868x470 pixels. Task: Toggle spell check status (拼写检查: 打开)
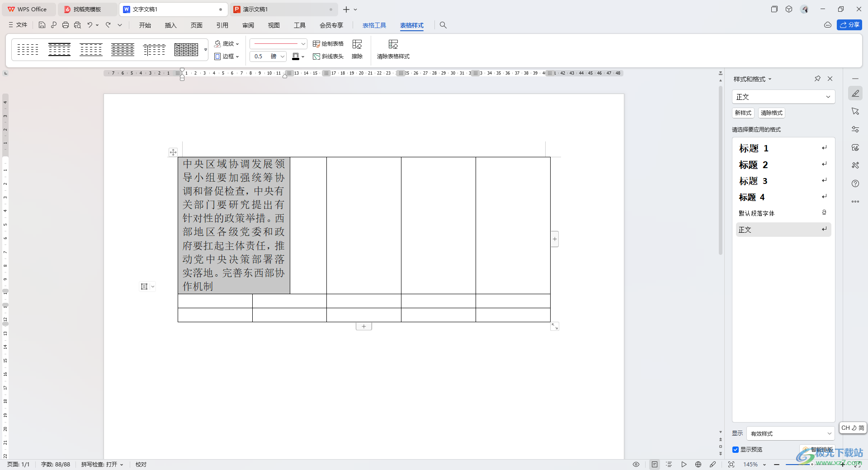point(102,465)
